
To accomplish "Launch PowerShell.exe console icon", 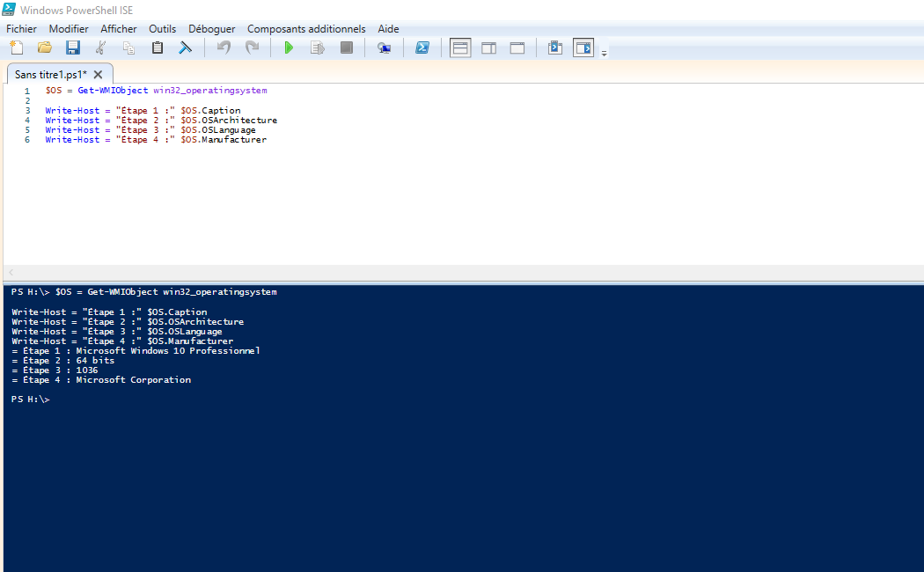I will 422,48.
